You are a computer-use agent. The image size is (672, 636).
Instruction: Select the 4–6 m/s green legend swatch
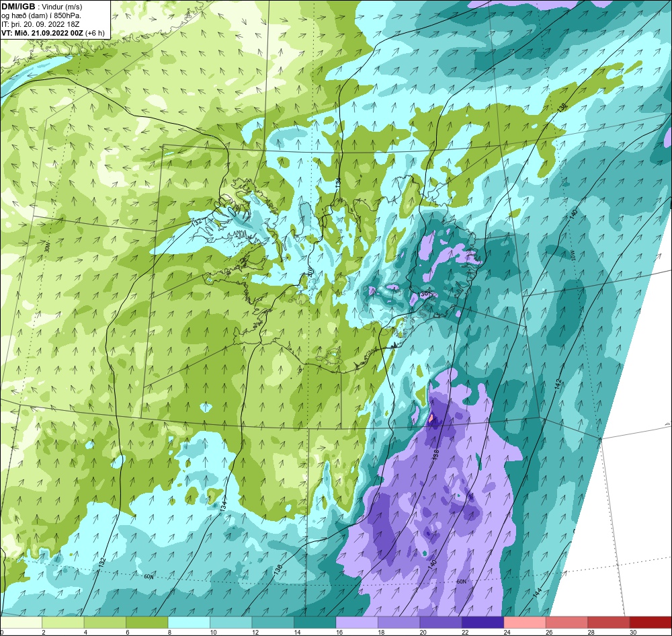click(105, 622)
